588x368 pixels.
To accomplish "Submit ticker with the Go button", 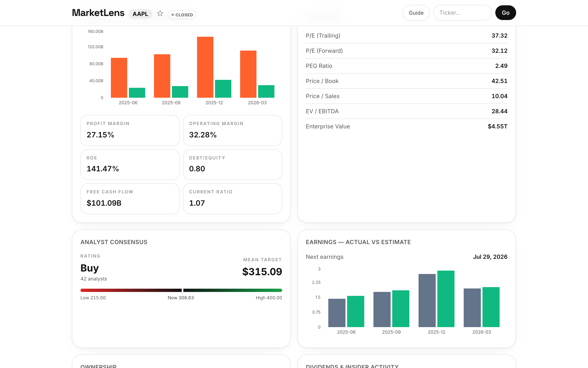I will coord(505,13).
